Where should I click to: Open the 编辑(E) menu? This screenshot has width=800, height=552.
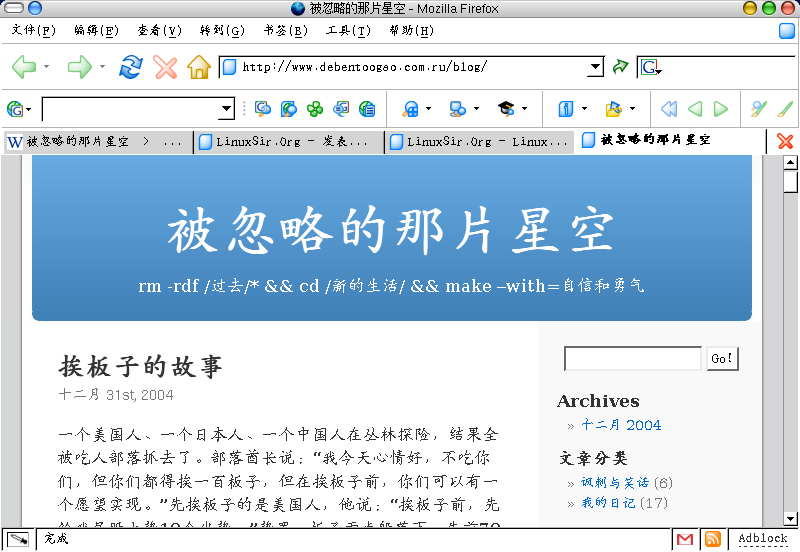click(96, 31)
